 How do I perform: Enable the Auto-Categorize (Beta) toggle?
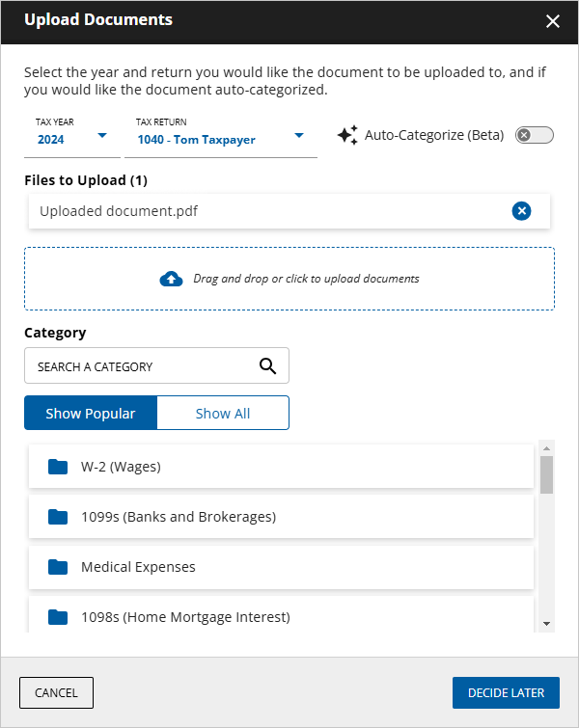(535, 135)
